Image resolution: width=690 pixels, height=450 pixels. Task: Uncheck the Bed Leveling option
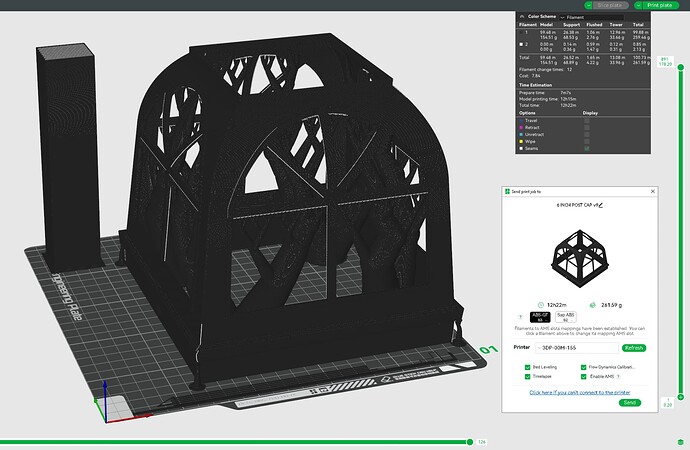tap(527, 367)
